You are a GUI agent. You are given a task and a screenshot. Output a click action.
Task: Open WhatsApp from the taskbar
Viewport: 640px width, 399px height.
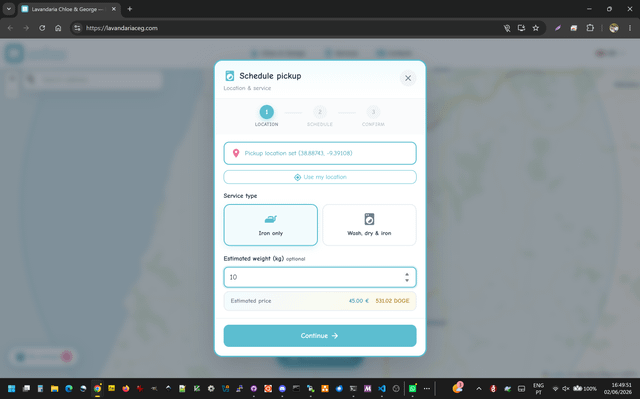pyautogui.click(x=412, y=388)
